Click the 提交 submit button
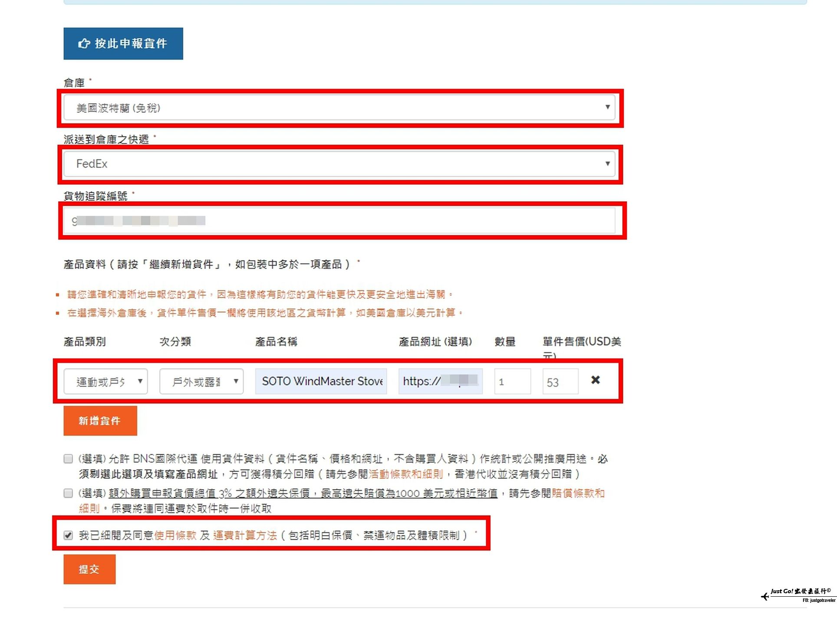 click(x=89, y=569)
